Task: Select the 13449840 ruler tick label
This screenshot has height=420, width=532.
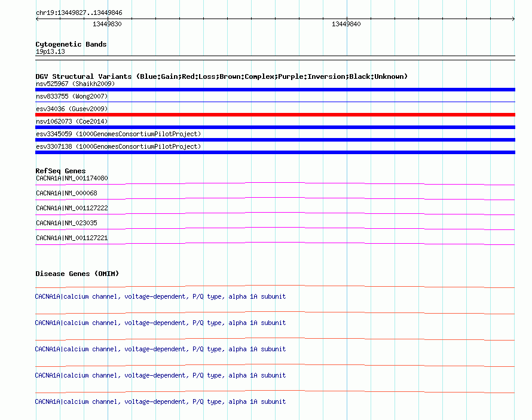Action: (346, 24)
